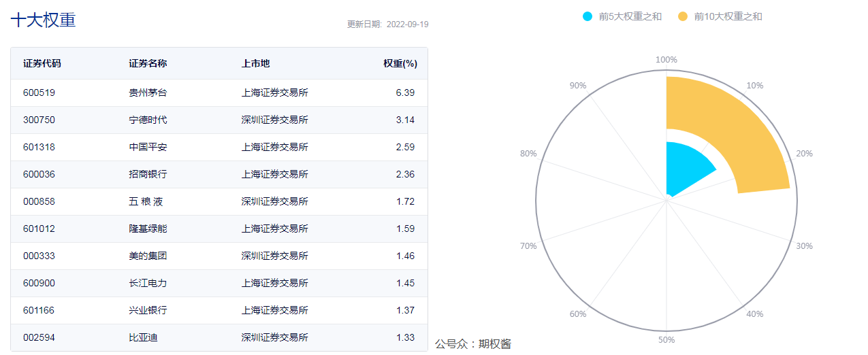Click the 十大权重 section title
This screenshot has height=355, width=868.
pos(43,20)
